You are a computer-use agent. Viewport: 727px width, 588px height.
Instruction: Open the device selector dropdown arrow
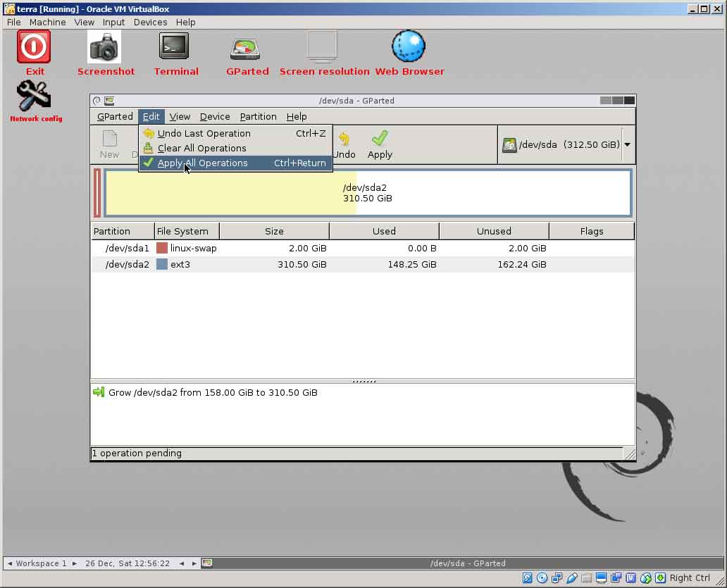click(x=627, y=144)
